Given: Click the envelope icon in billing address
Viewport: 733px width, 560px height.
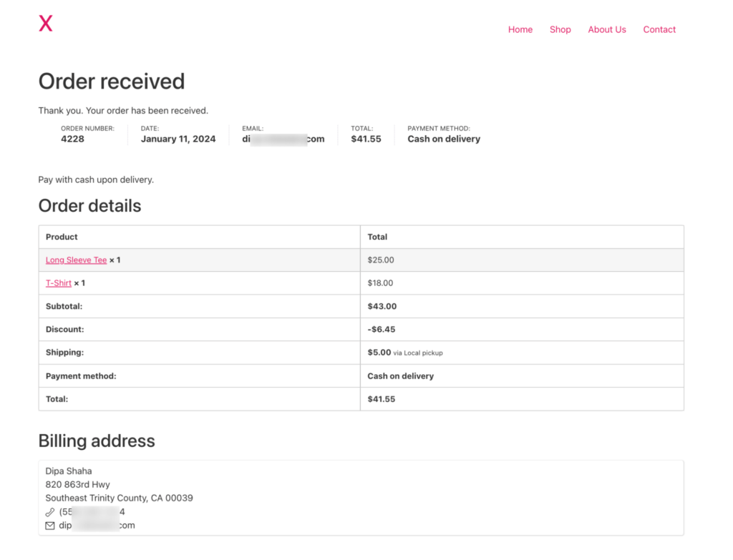Looking at the screenshot, I should coord(50,526).
